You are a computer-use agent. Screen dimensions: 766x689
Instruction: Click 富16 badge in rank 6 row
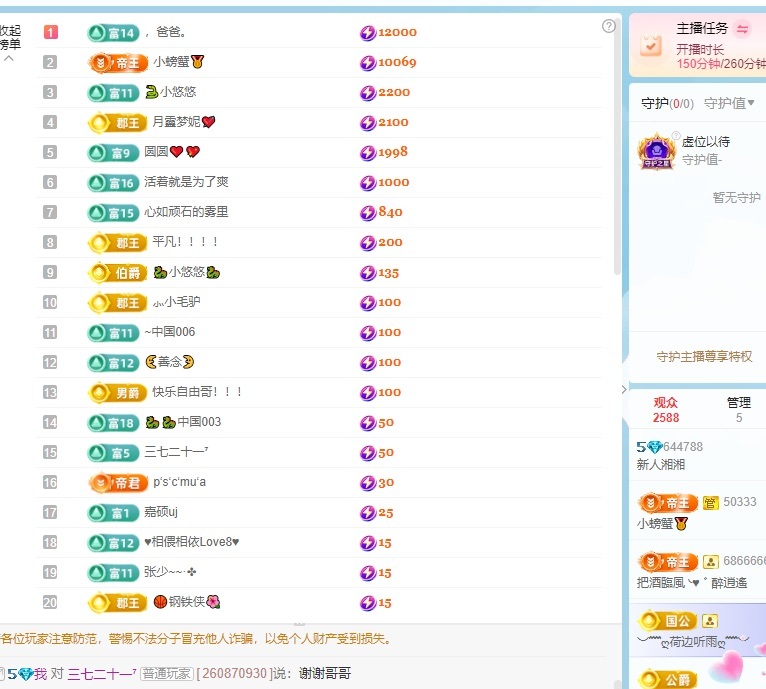click(x=113, y=183)
